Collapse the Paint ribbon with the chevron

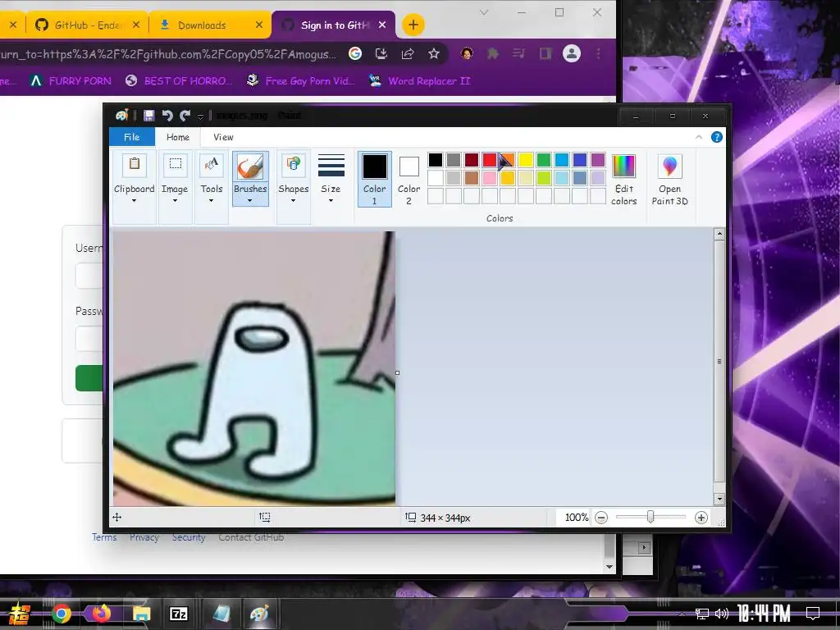[699, 137]
